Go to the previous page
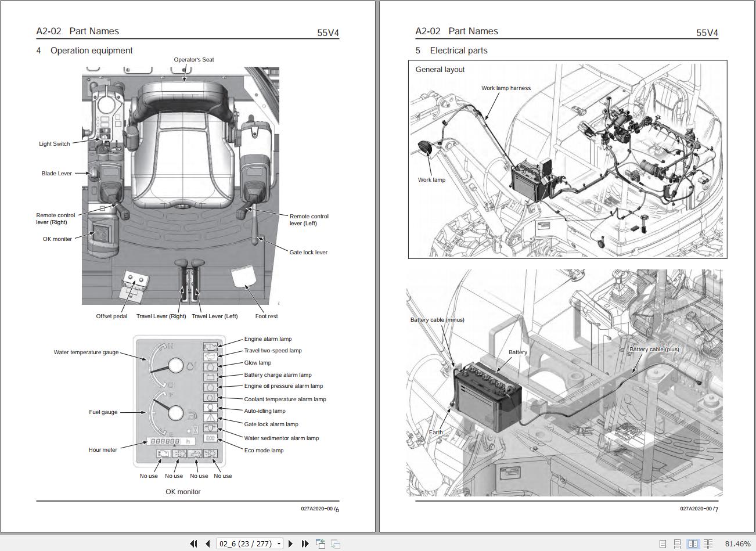756x551 pixels. (x=207, y=543)
